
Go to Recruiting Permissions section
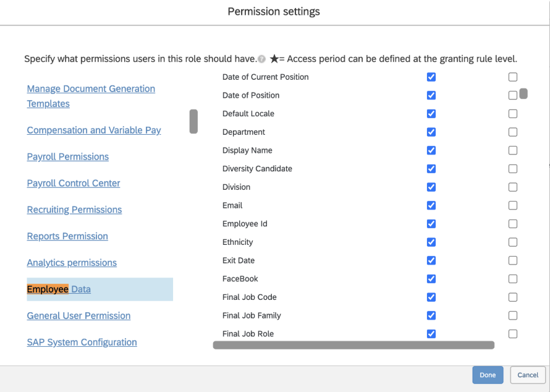[74, 210]
